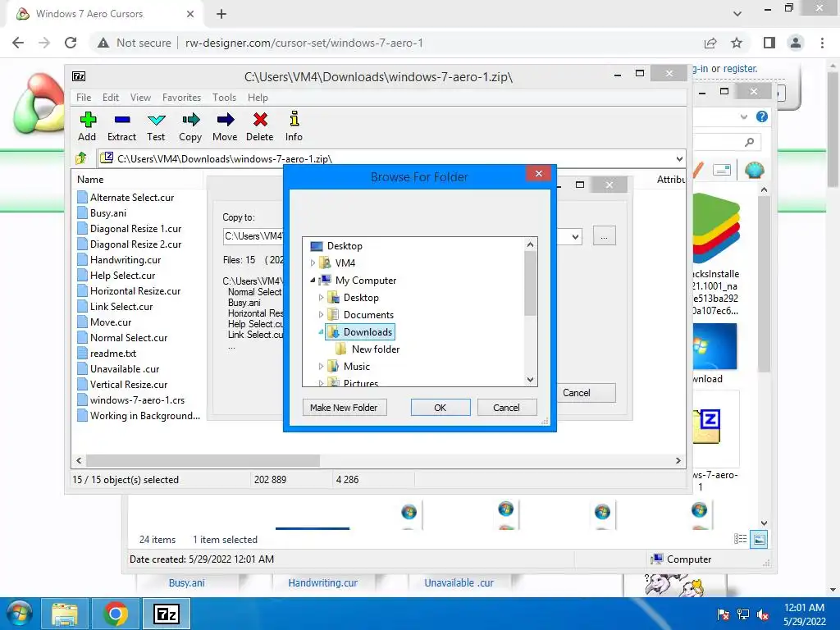Screen dimensions: 840x630
Task: Click the Extract toolbar icon in 7-Zip
Action: pyautogui.click(x=122, y=120)
